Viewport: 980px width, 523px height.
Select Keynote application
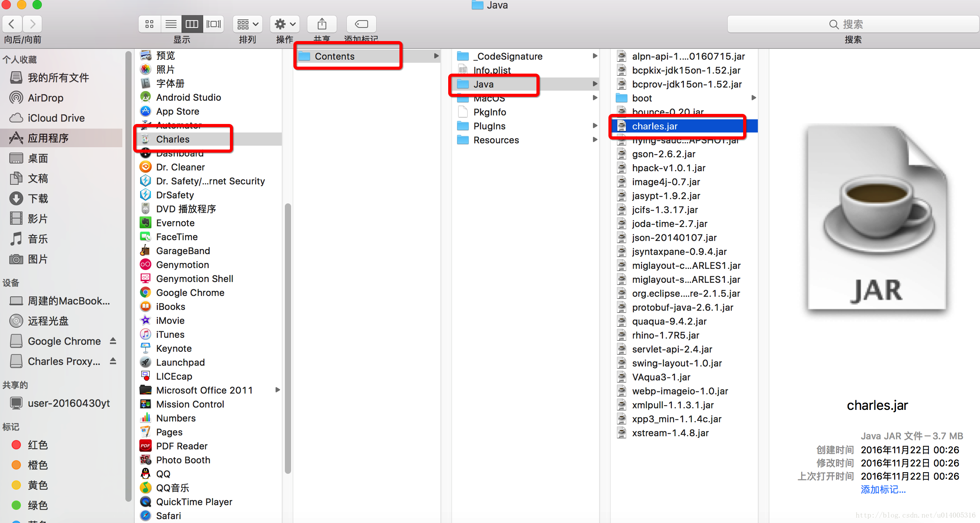coord(209,348)
